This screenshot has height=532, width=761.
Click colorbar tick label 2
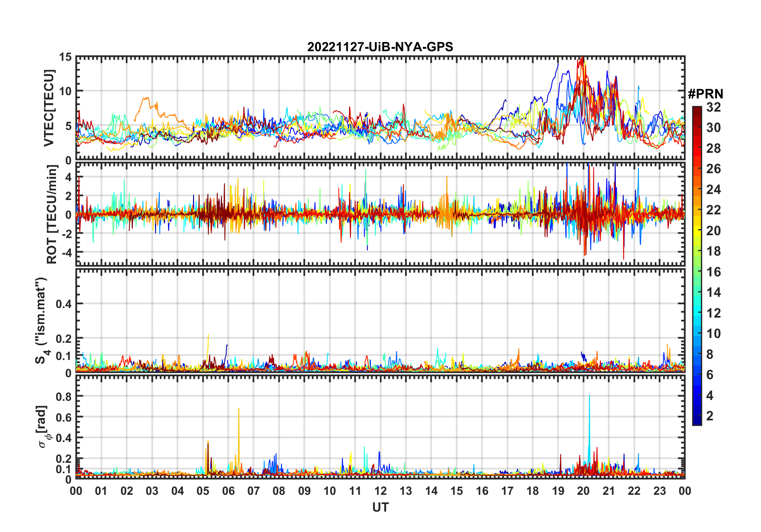click(710, 416)
